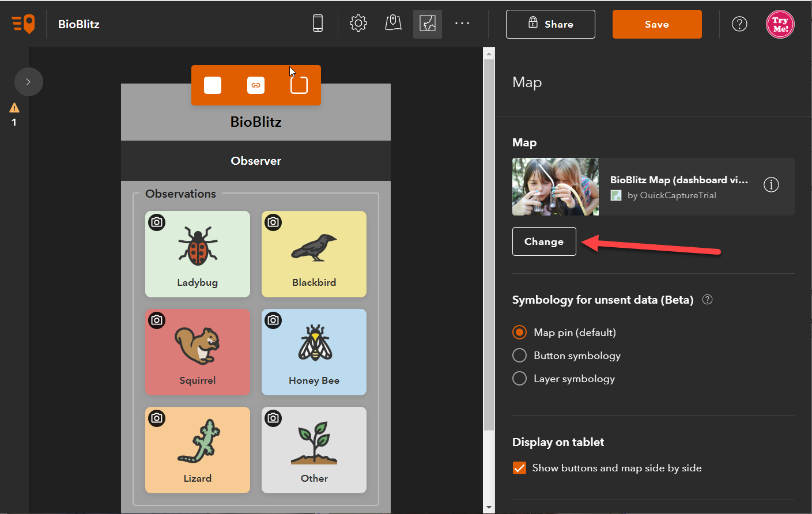
Task: Click the link icon in orange toolbar
Action: coord(256,85)
